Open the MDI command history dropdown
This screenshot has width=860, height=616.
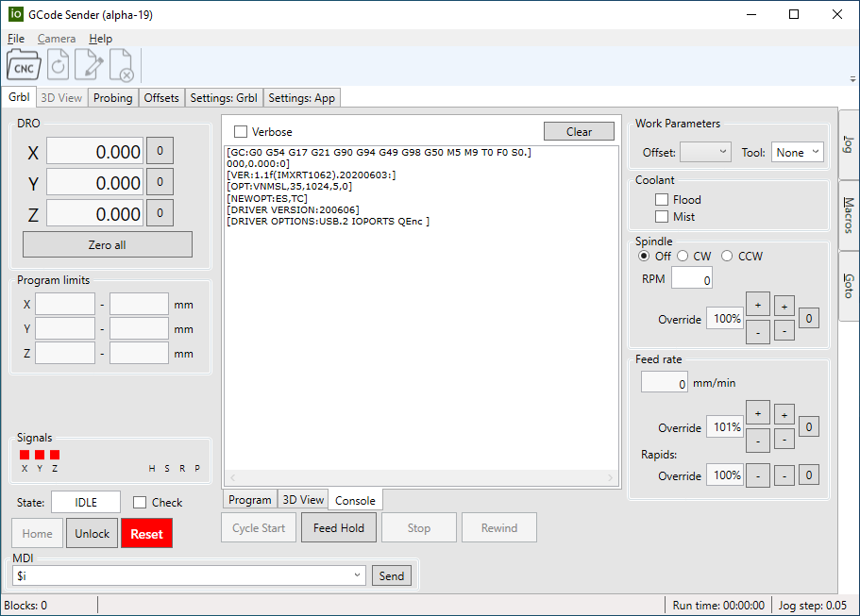pos(357,575)
